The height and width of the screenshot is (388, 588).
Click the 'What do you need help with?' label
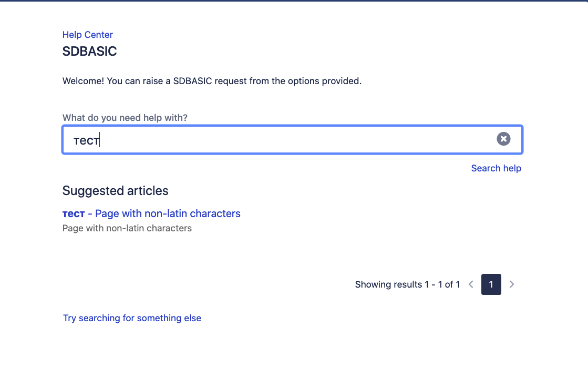tap(125, 118)
